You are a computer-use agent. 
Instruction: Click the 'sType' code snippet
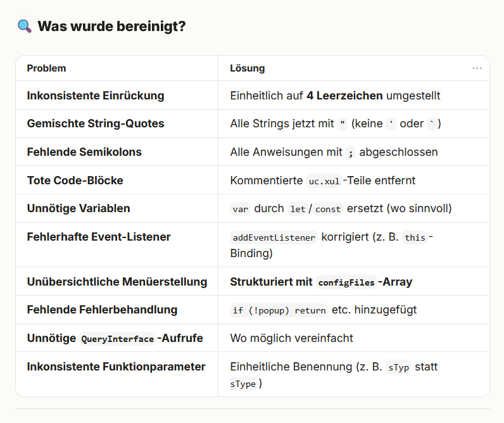243,384
